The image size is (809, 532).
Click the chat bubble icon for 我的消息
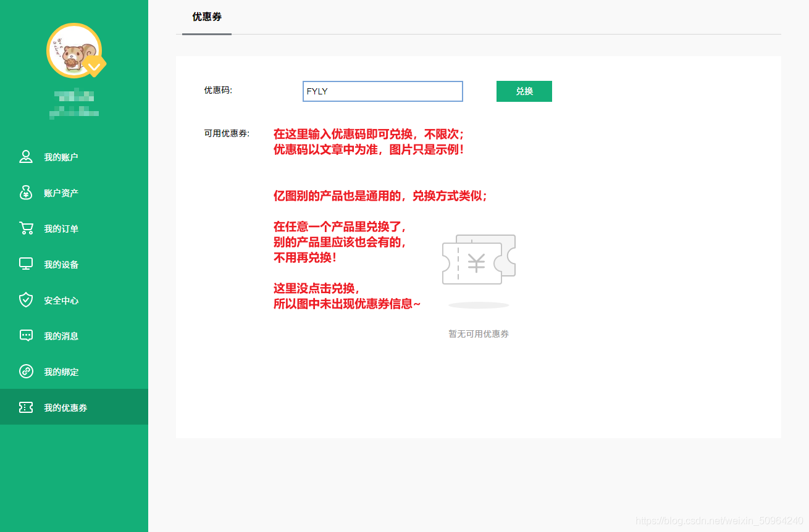point(26,336)
